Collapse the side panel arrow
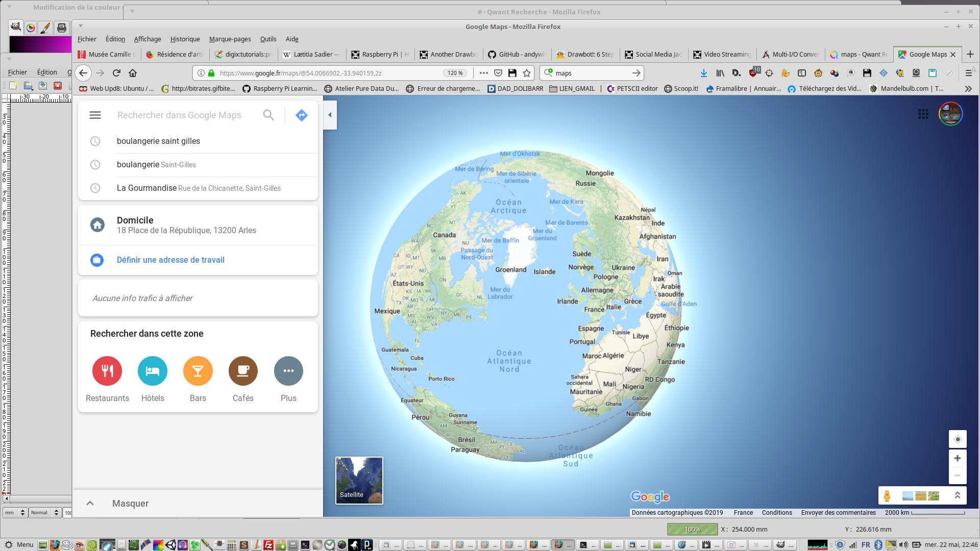The height and width of the screenshot is (551, 980). 330,115
